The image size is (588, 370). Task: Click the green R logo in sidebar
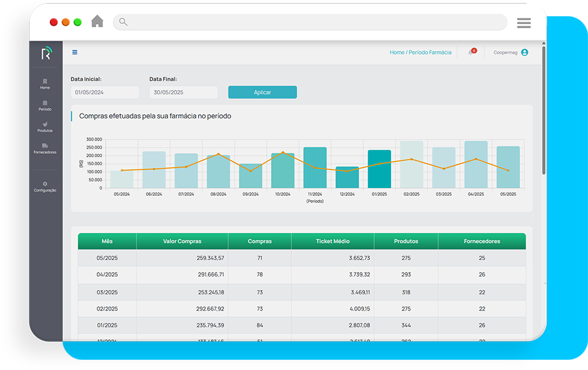coord(46,53)
